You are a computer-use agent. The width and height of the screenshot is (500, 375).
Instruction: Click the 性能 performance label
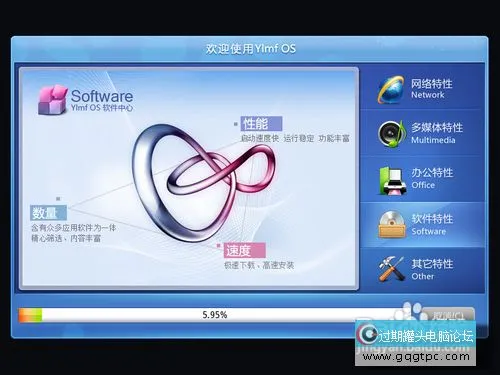(x=261, y=124)
